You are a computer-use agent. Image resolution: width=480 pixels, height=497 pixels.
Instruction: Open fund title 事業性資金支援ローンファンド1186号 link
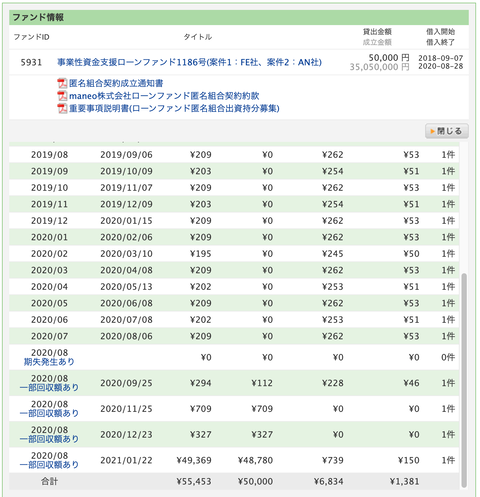[x=189, y=62]
